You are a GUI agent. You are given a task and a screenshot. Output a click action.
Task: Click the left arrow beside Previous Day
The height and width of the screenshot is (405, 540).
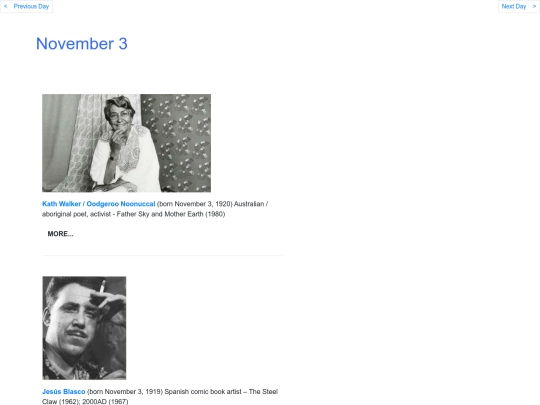pos(6,6)
